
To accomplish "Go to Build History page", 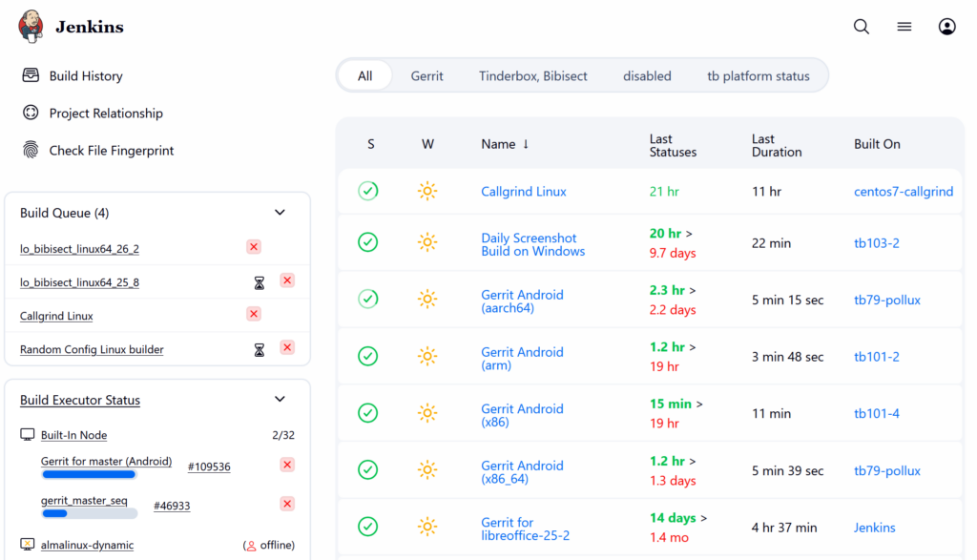I will pos(86,76).
